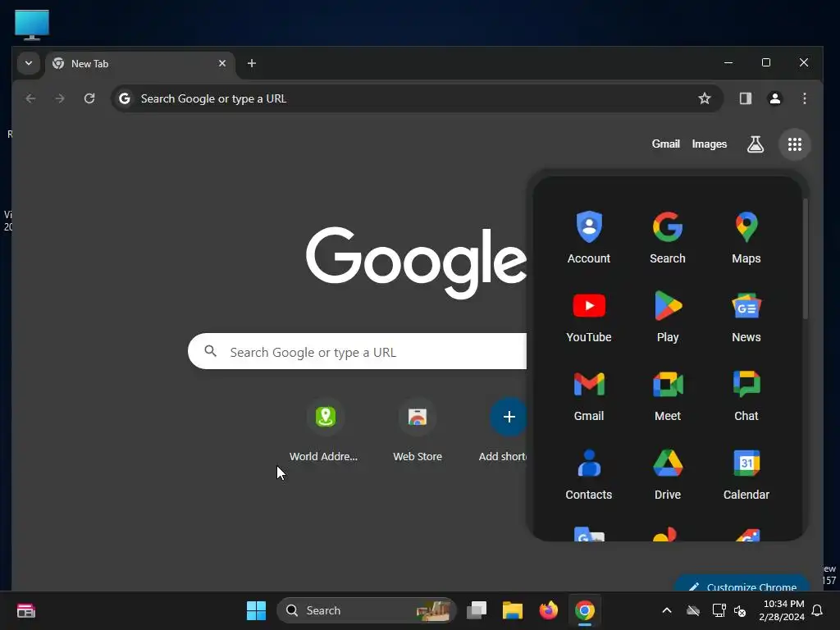Click Customize Chrome button
The width and height of the screenshot is (840, 630).
point(742,584)
